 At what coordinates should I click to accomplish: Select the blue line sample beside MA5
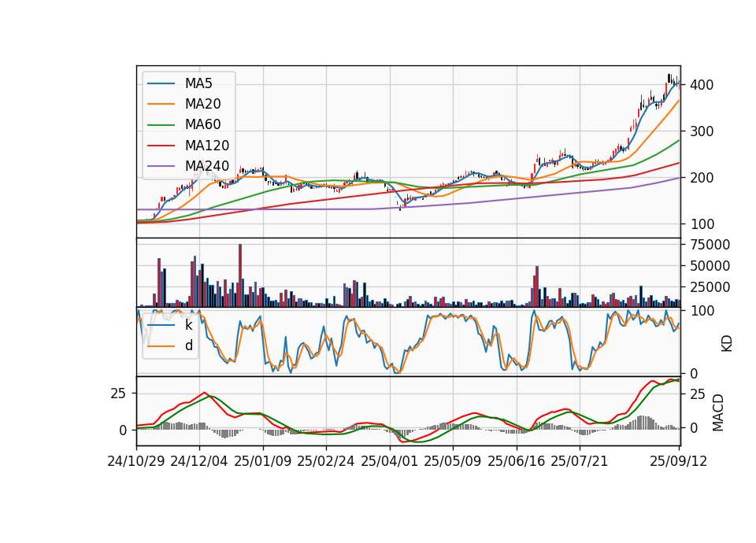161,84
